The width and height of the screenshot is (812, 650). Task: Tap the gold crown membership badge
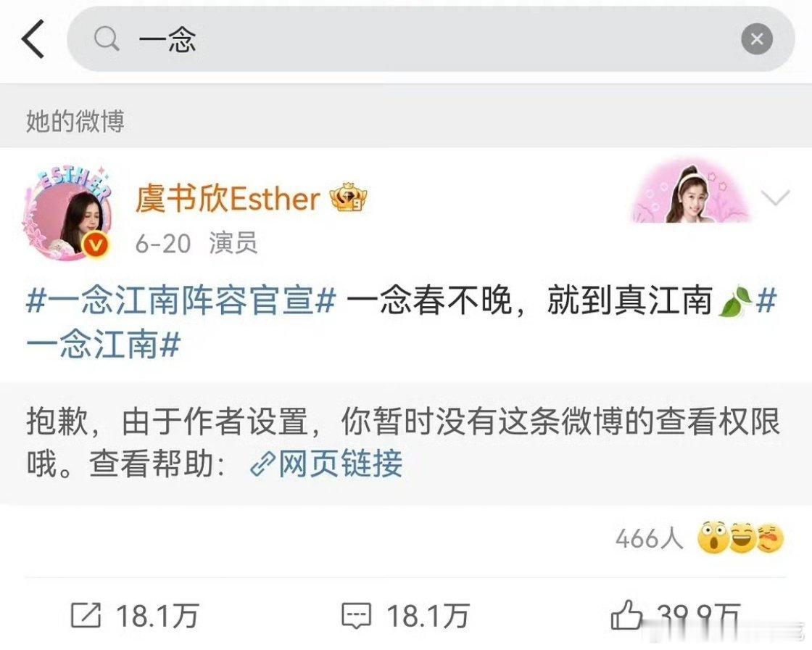[x=349, y=197]
